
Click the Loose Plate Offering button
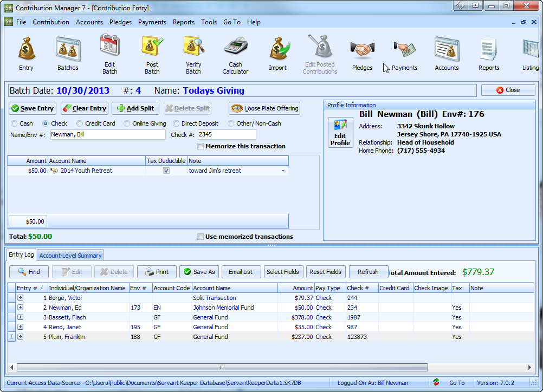coord(264,108)
